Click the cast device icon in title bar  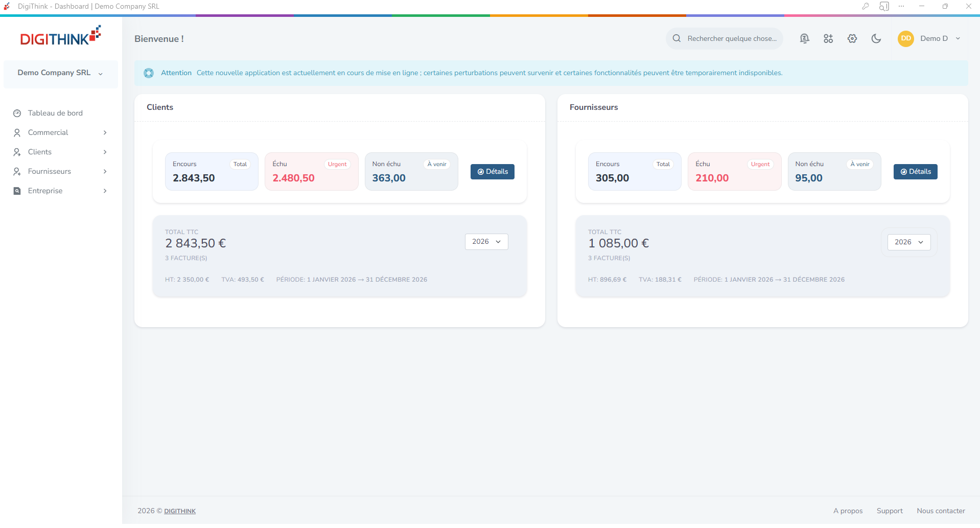(884, 7)
